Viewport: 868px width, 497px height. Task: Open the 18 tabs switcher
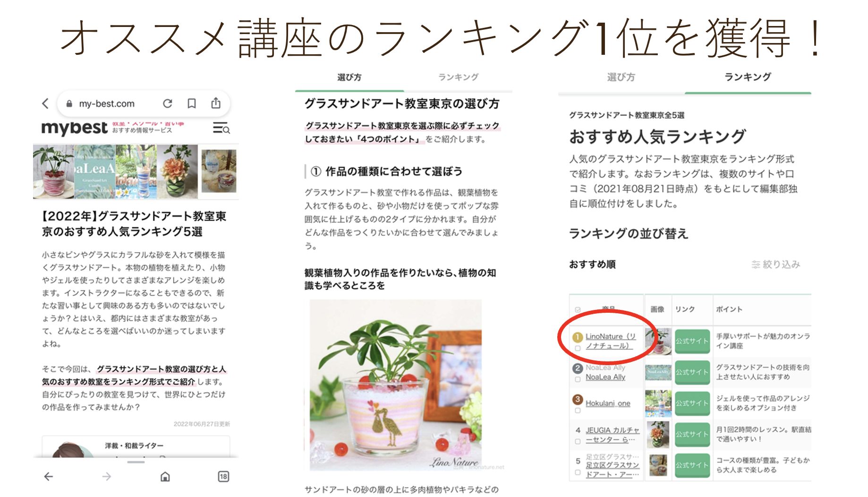click(x=223, y=476)
